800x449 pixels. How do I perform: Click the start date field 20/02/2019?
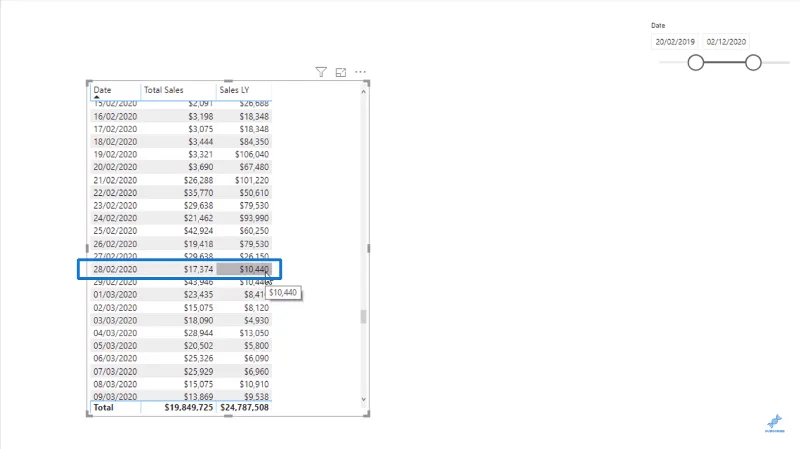tap(674, 42)
